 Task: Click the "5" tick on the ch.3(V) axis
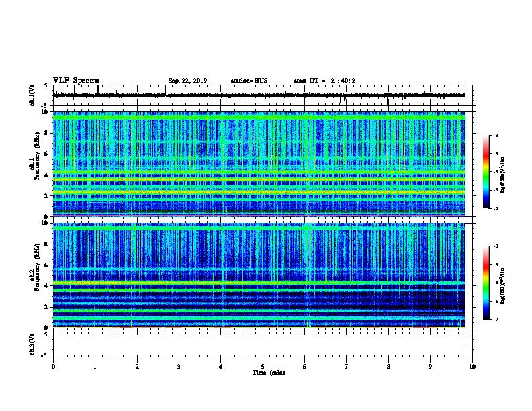46,334
